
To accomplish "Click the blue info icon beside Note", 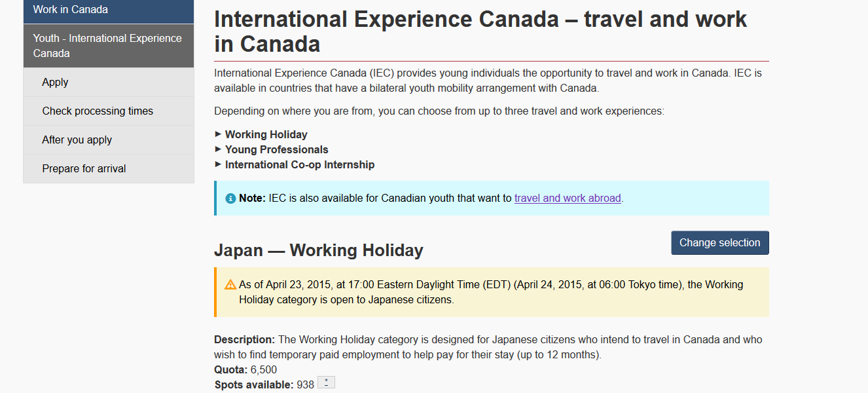I will 230,198.
